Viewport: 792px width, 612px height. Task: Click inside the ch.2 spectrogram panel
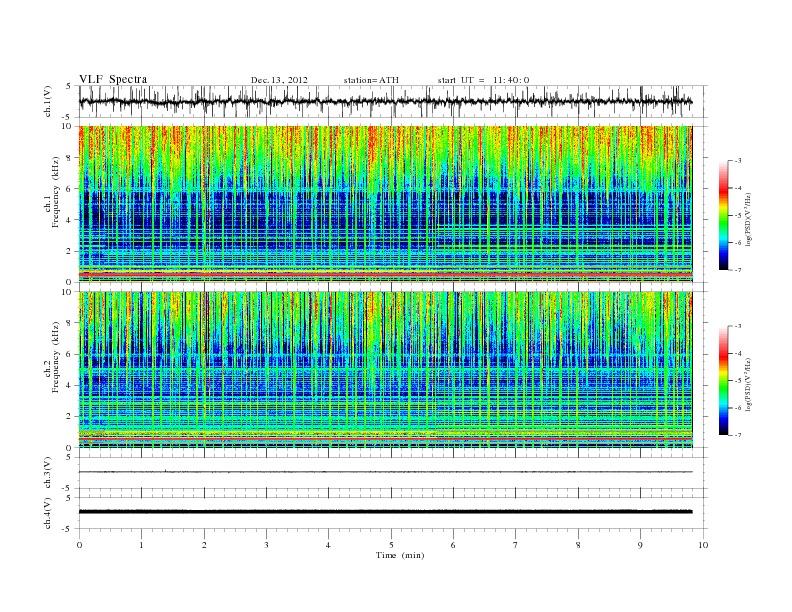(385, 369)
